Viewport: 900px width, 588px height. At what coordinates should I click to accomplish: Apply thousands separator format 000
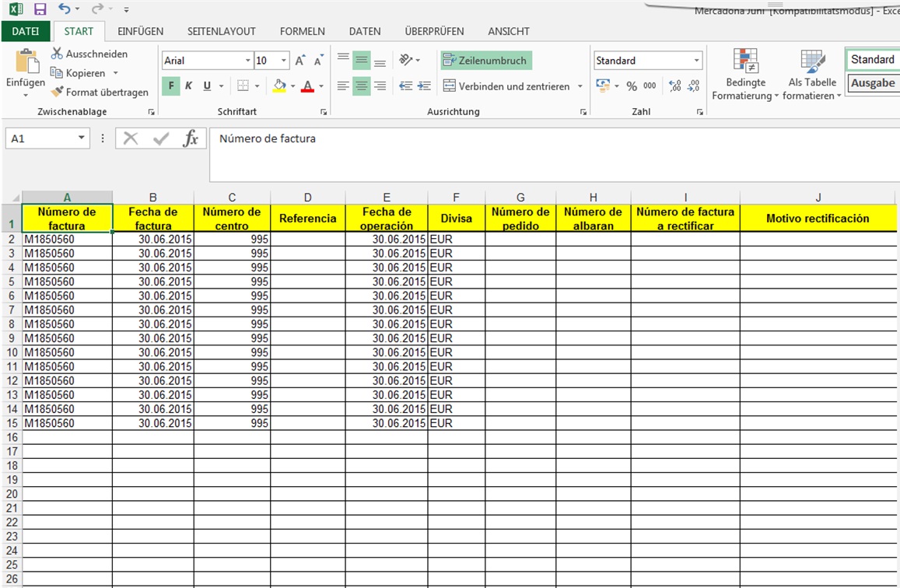650,86
